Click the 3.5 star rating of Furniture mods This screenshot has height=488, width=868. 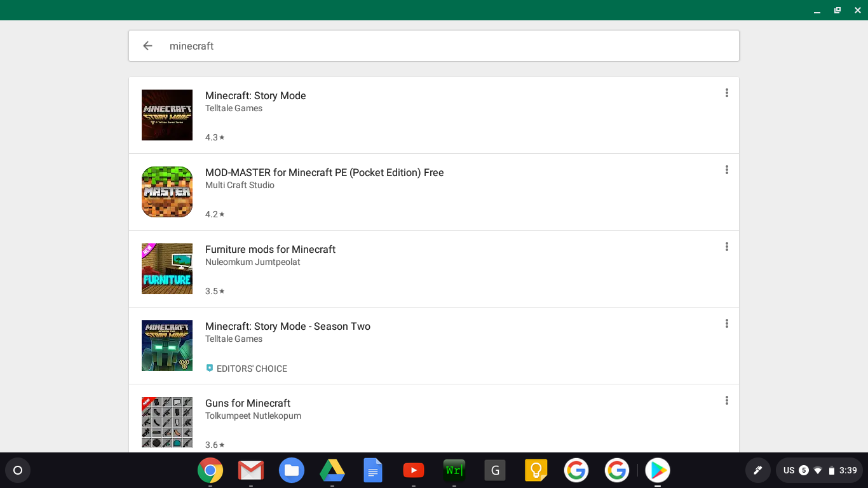click(215, 291)
